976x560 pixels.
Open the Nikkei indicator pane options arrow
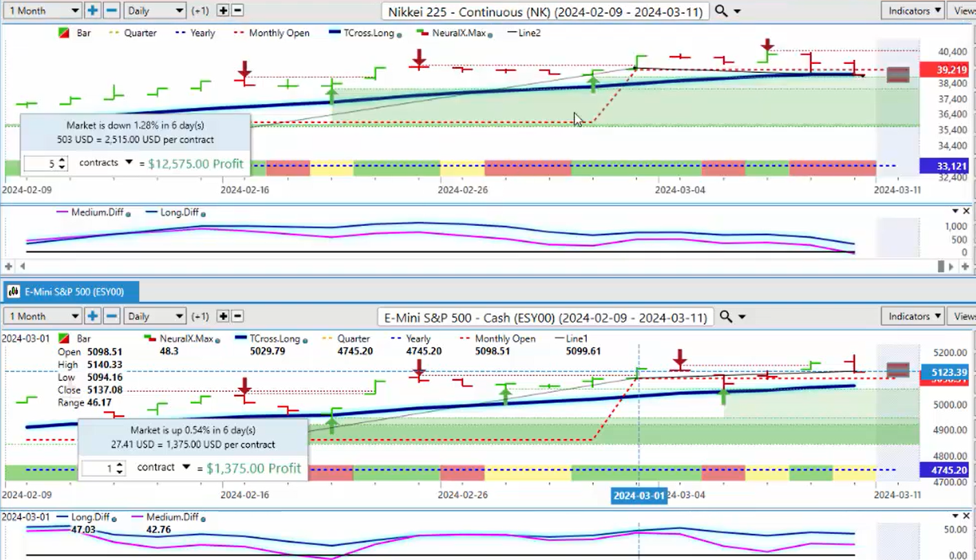click(955, 211)
